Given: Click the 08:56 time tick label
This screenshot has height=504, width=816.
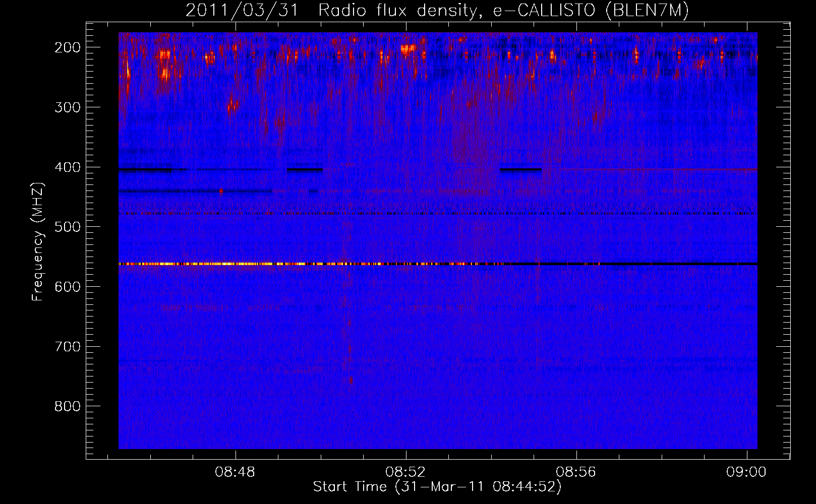Looking at the screenshot, I should coord(576,472).
